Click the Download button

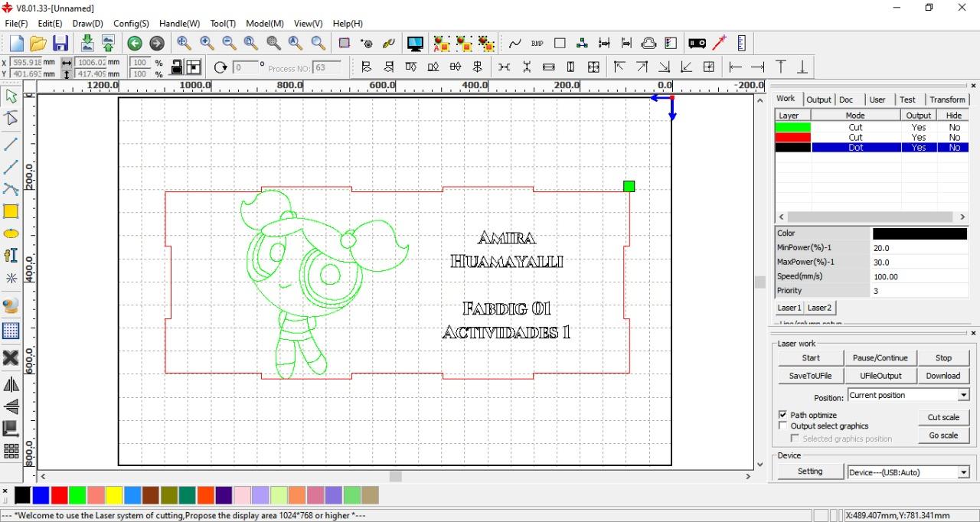943,376
